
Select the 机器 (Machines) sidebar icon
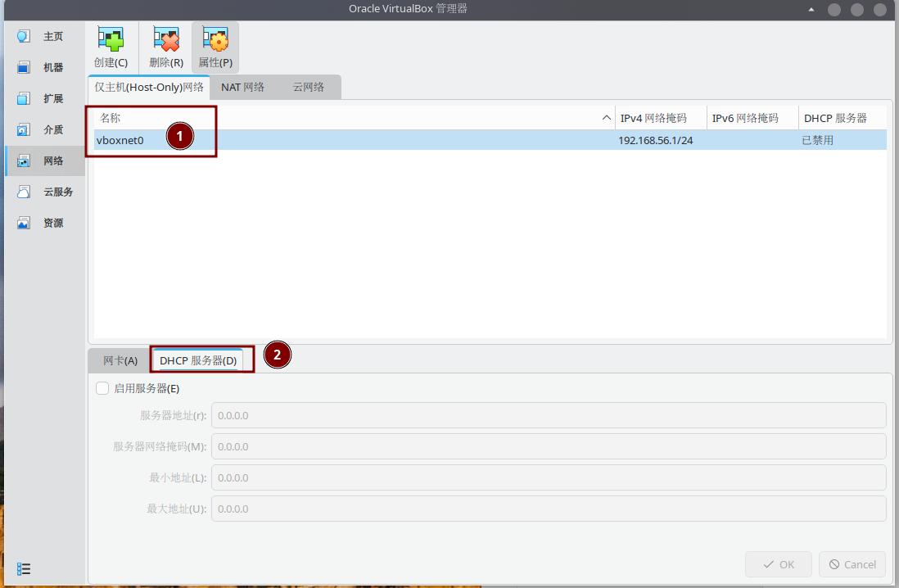[24, 67]
